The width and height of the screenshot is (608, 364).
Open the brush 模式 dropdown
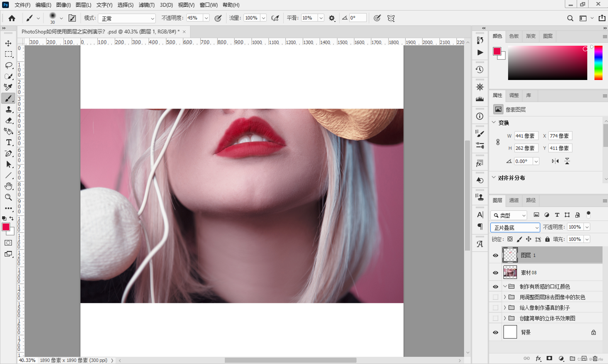(x=127, y=18)
